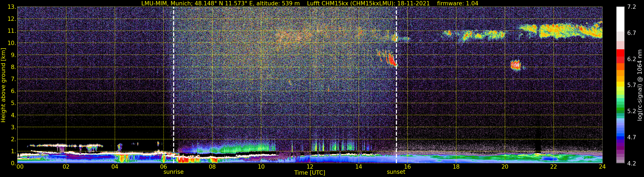Image resolution: width=644 pixels, height=177 pixels.
Task: Click the 'sunset' label below the time axis
Action: (396, 172)
